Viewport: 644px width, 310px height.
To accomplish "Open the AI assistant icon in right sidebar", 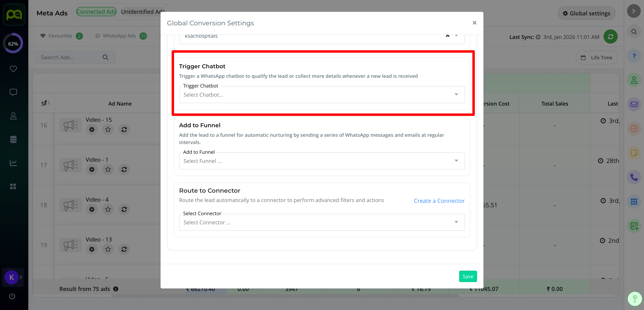I will (634, 226).
